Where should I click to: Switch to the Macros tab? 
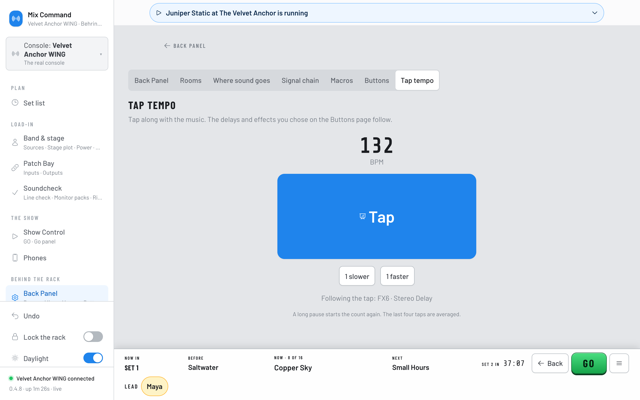(x=342, y=80)
